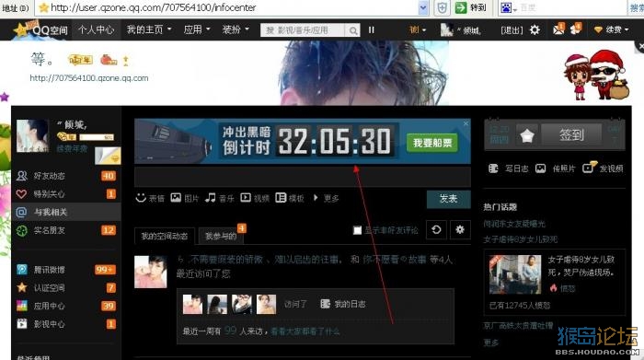Click the favorite star in address bar
The height and width of the screenshot is (360, 644).
coord(43,7)
